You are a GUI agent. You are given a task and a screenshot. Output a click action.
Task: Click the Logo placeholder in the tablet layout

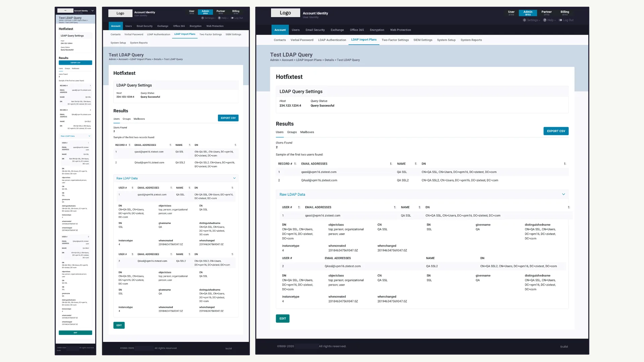coord(120,13)
